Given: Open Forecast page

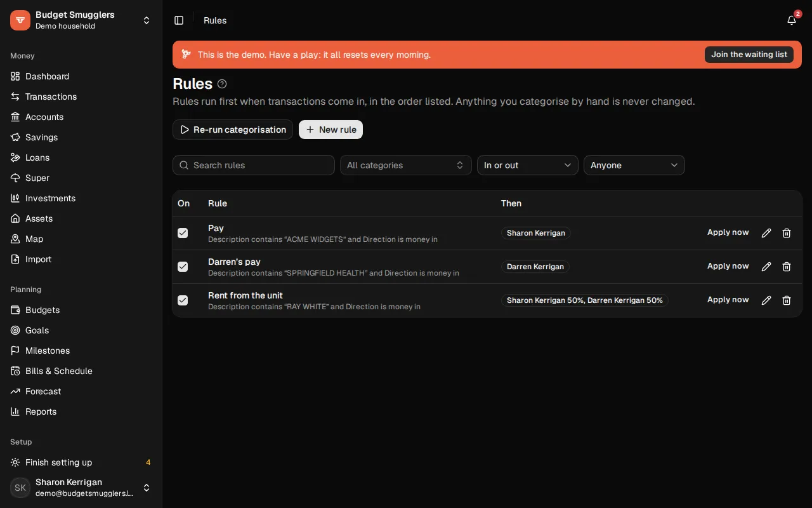Looking at the screenshot, I should 81,391.
